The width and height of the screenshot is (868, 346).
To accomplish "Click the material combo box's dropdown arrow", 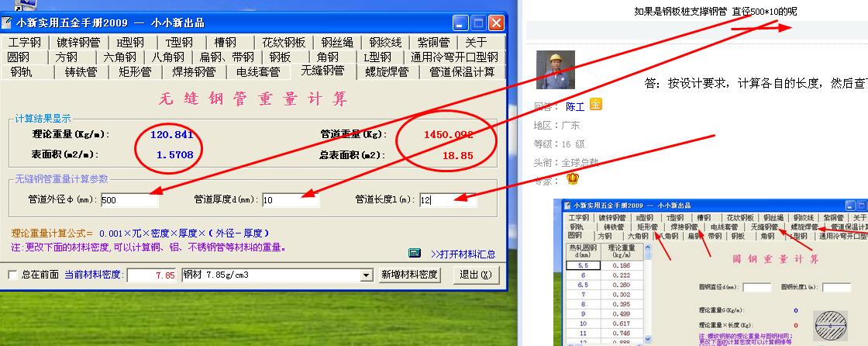I will [367, 275].
